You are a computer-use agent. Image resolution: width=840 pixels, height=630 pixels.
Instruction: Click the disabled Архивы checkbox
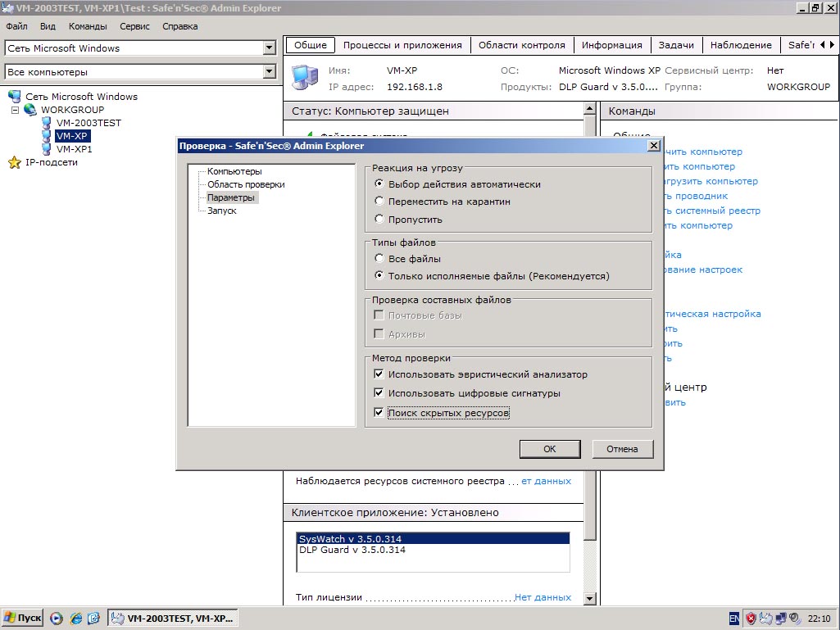tap(379, 334)
